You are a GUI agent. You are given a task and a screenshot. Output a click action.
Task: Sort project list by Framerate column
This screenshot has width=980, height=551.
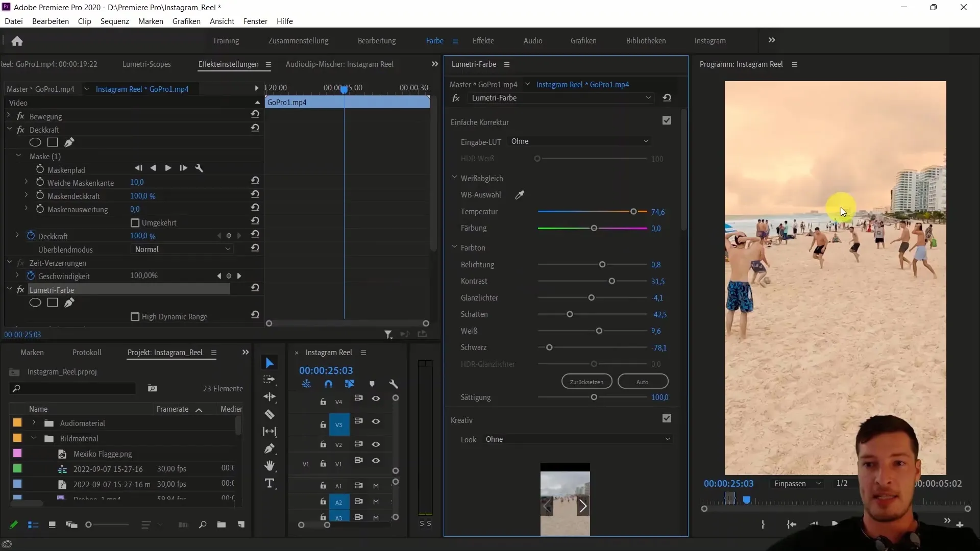[x=173, y=409]
